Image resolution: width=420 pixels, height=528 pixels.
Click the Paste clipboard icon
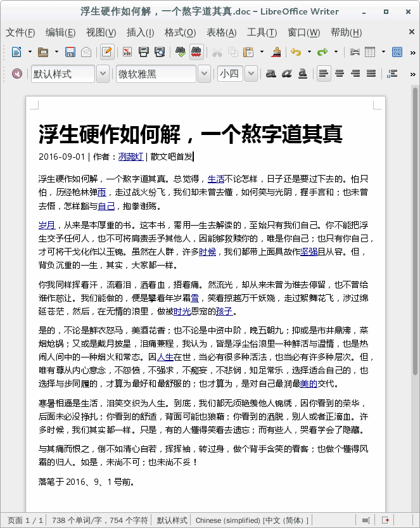[249, 52]
